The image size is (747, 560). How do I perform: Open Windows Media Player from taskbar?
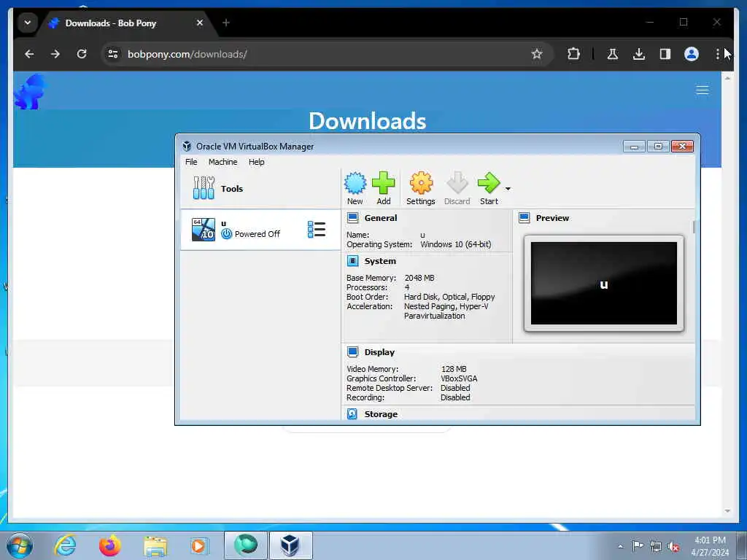pyautogui.click(x=199, y=545)
